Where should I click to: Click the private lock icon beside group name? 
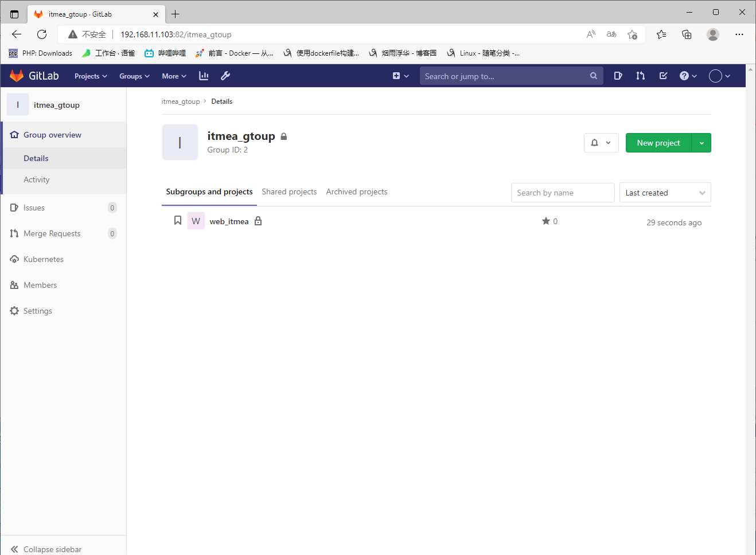[x=283, y=136]
